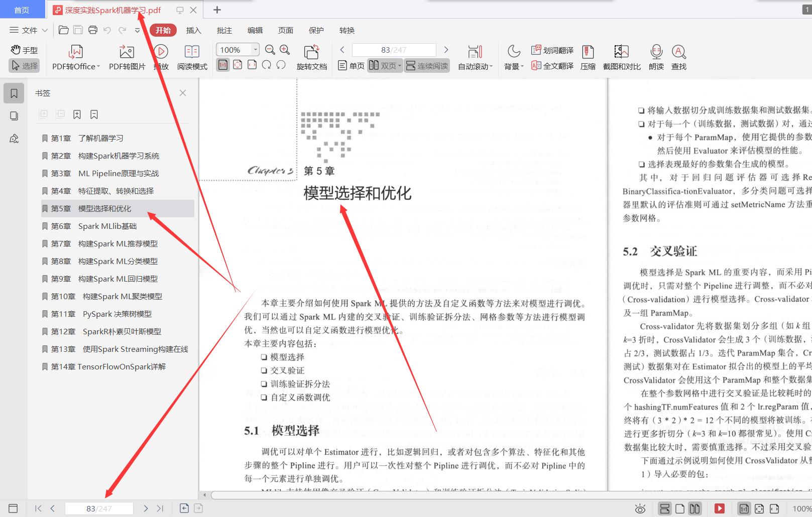The width and height of the screenshot is (812, 517).
Task: Open bookmark 第1章 了解机器学习
Action: pyautogui.click(x=117, y=138)
